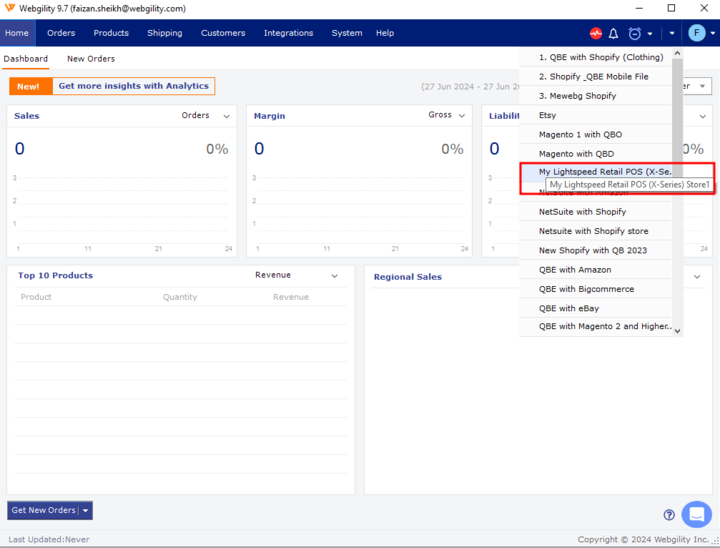The image size is (720, 548).
Task: Click the Get New Orders button
Action: pyautogui.click(x=44, y=510)
